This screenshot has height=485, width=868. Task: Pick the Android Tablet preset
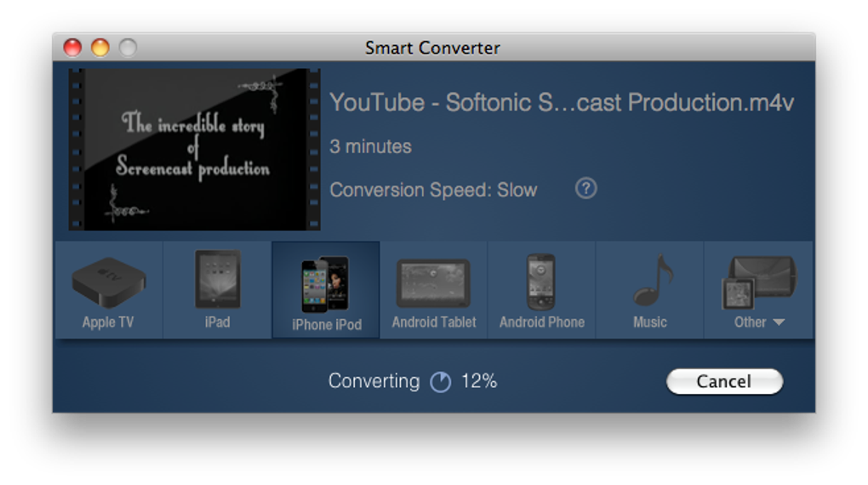pos(433,290)
